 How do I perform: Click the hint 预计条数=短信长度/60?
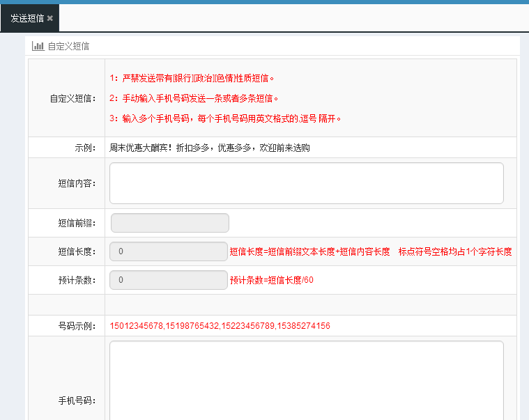coord(272,280)
